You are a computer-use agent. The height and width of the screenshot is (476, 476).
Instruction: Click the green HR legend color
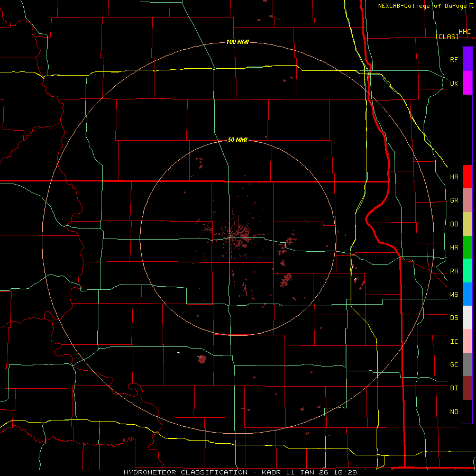[x=467, y=248]
